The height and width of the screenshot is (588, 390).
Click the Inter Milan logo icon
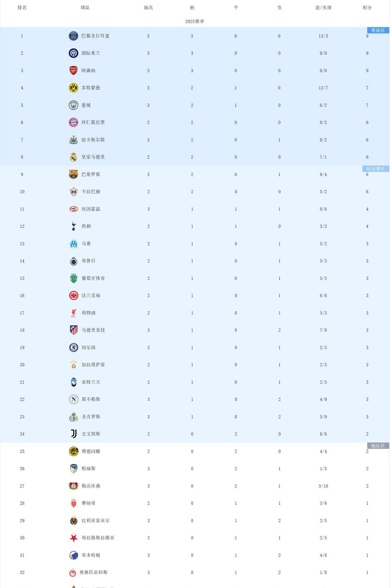coord(73,53)
